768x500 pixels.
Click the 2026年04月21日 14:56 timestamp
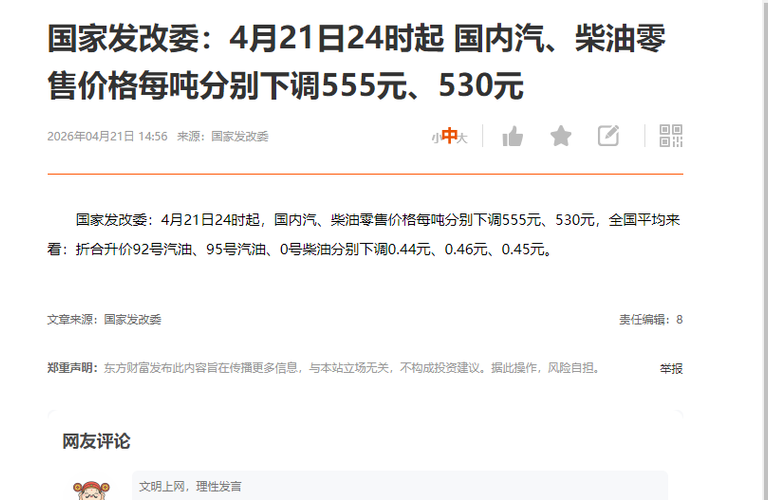click(107, 136)
